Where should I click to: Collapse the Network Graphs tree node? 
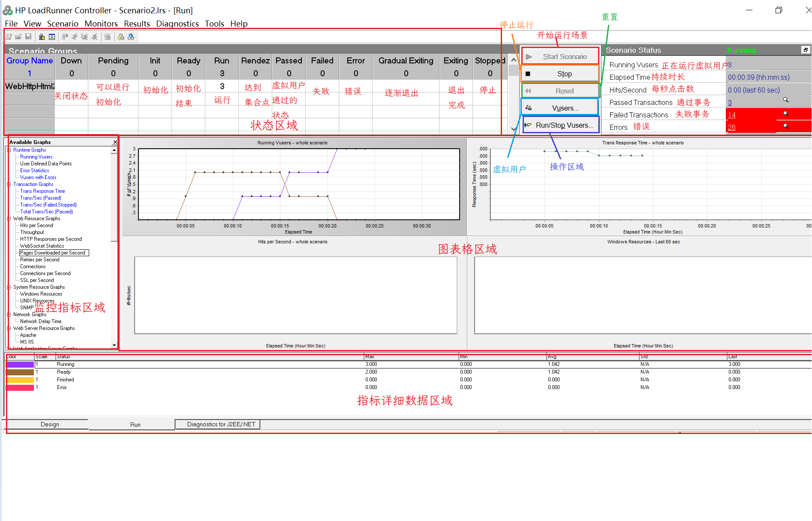click(9, 314)
